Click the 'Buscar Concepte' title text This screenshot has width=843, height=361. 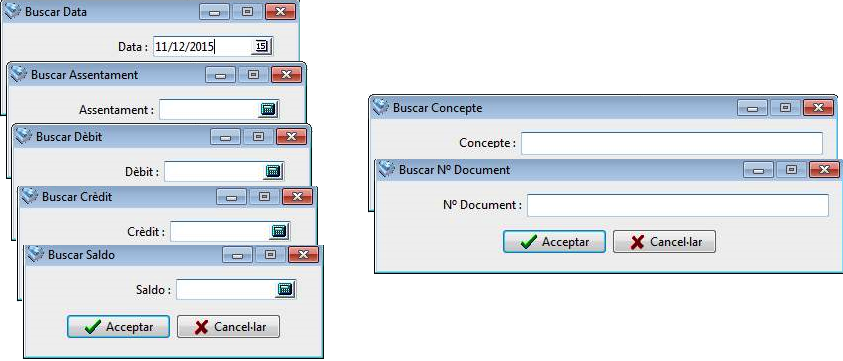tap(438, 108)
